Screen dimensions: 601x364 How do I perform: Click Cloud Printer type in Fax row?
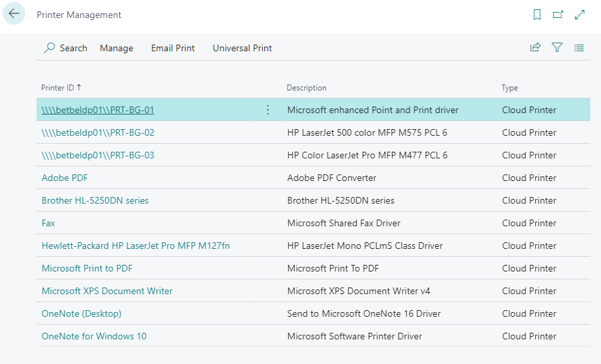click(529, 223)
